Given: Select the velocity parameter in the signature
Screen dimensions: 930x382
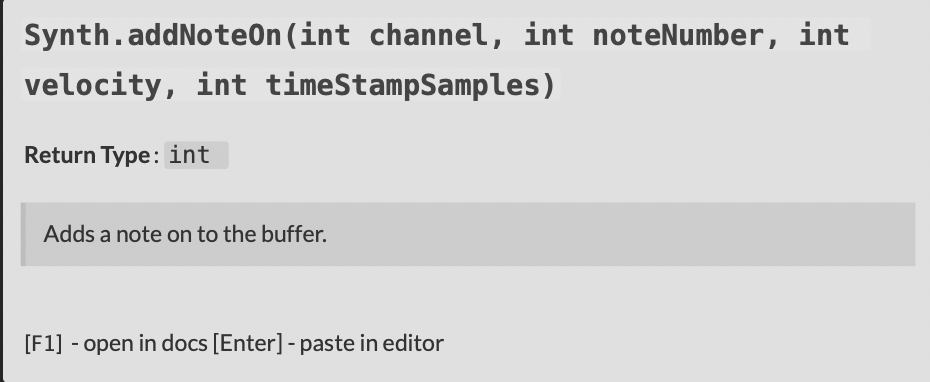Looking at the screenshot, I should click(x=93, y=85).
